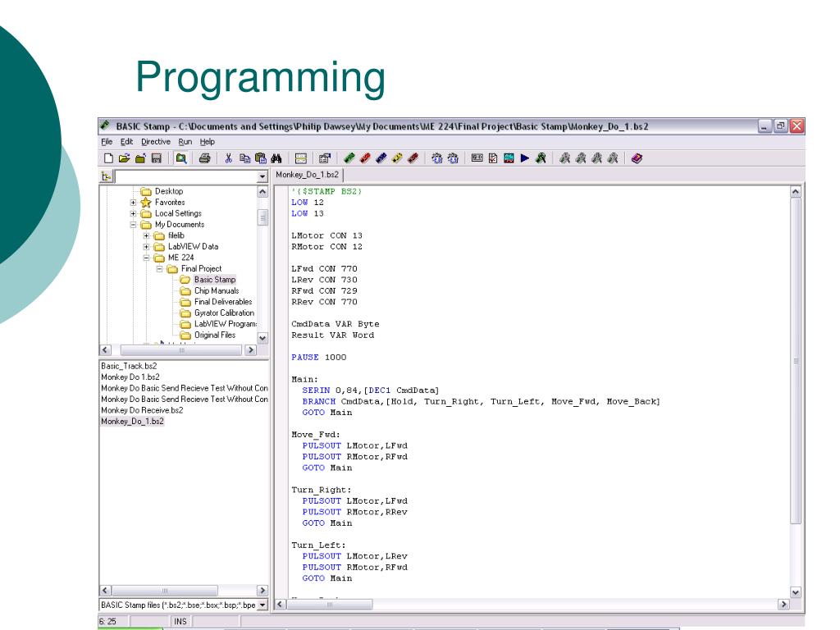
Task: Open the Memory Map toolbar icon
Action: [x=509, y=158]
